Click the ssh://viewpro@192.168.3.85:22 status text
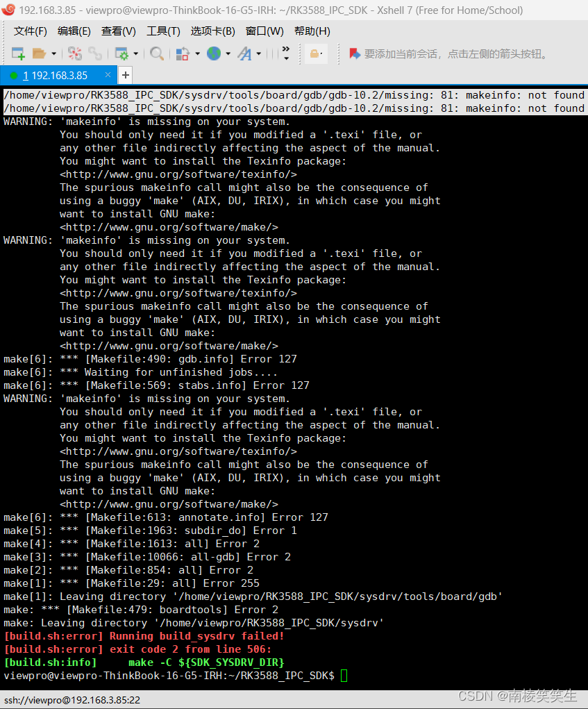Image resolution: width=588 pixels, height=709 pixels. click(x=72, y=700)
